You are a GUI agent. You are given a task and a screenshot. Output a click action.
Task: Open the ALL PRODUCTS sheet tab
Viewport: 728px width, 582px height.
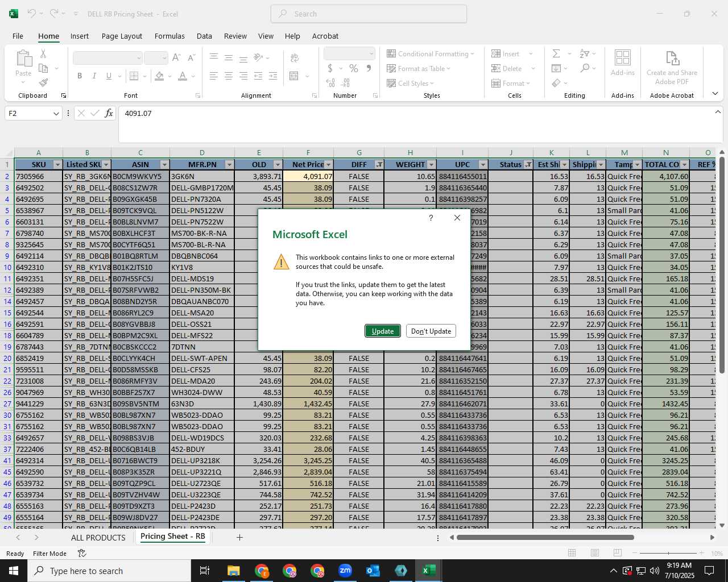(x=98, y=537)
